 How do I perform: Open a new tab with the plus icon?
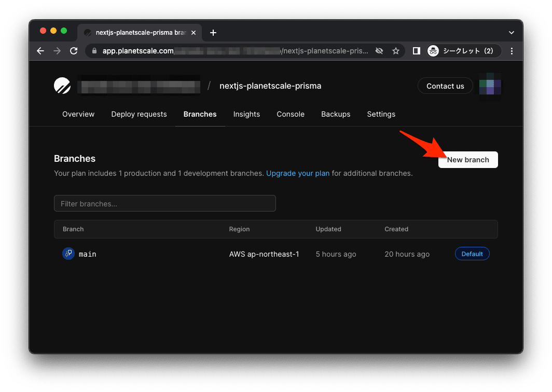(213, 33)
